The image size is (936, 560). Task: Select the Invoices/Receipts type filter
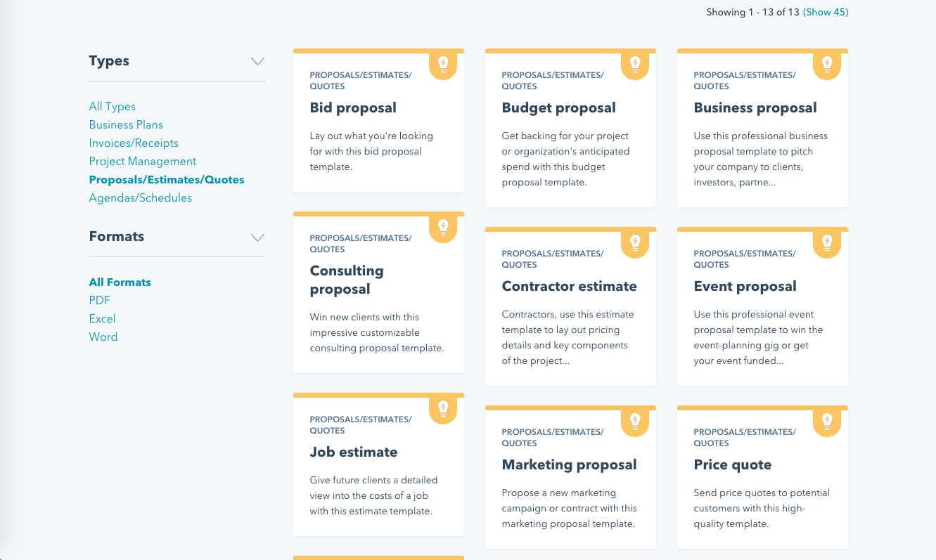coord(134,143)
